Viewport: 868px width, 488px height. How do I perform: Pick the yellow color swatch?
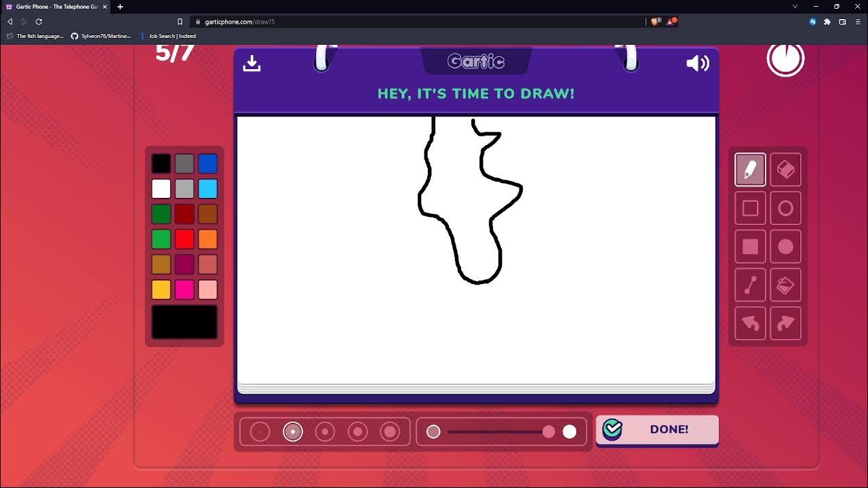click(x=161, y=289)
